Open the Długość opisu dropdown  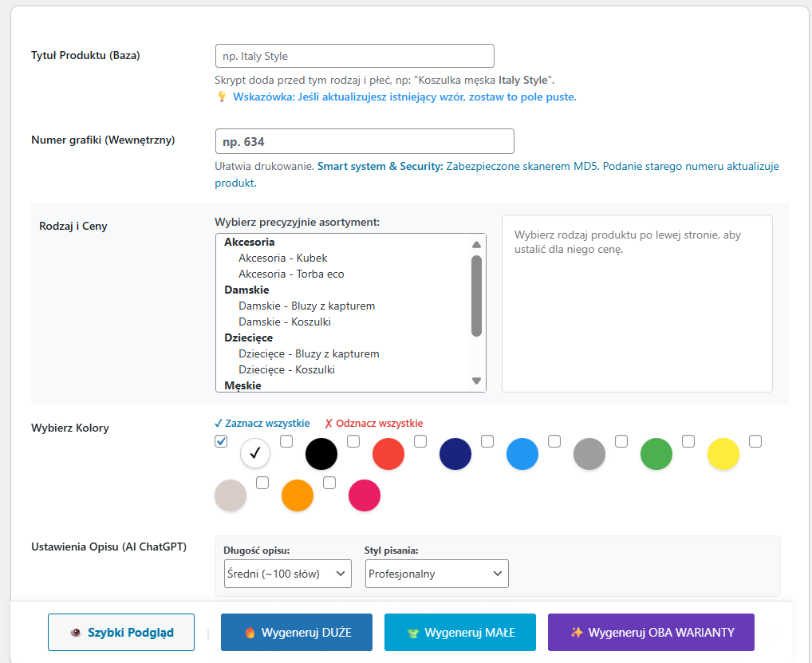coord(288,574)
